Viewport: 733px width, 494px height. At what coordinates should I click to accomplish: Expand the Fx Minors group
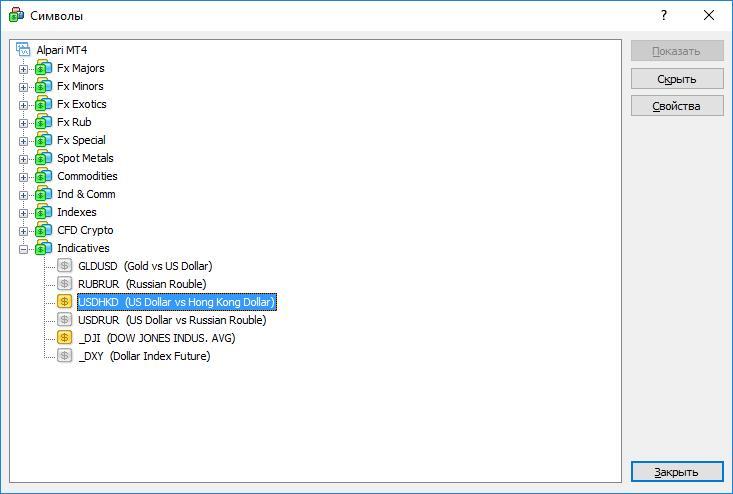tap(24, 87)
